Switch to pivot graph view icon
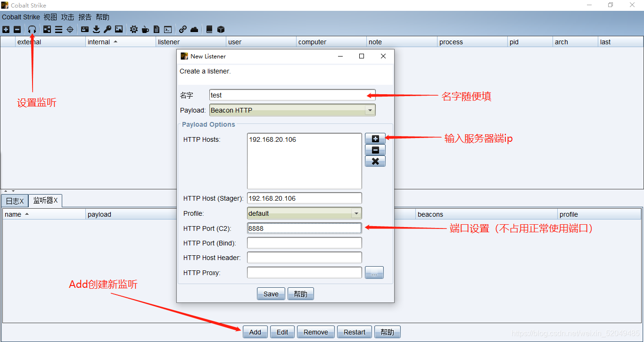The height and width of the screenshot is (342, 644). 47,29
